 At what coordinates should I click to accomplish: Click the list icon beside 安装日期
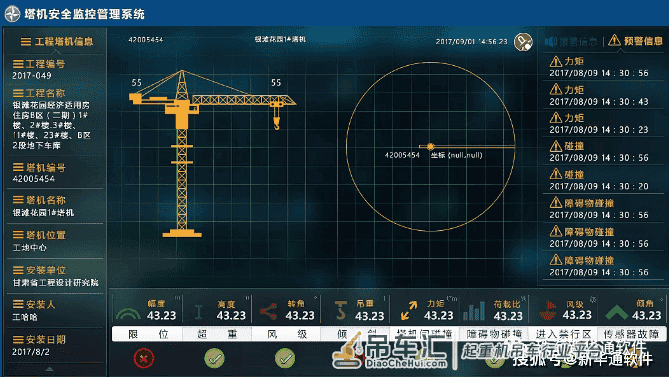tap(18, 339)
